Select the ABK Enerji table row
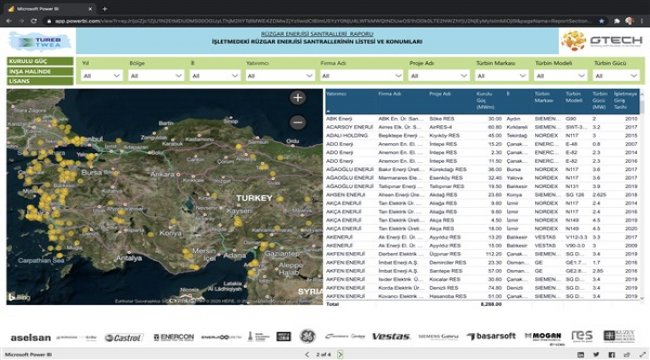Viewport: 650px width, 360px height. pos(482,119)
